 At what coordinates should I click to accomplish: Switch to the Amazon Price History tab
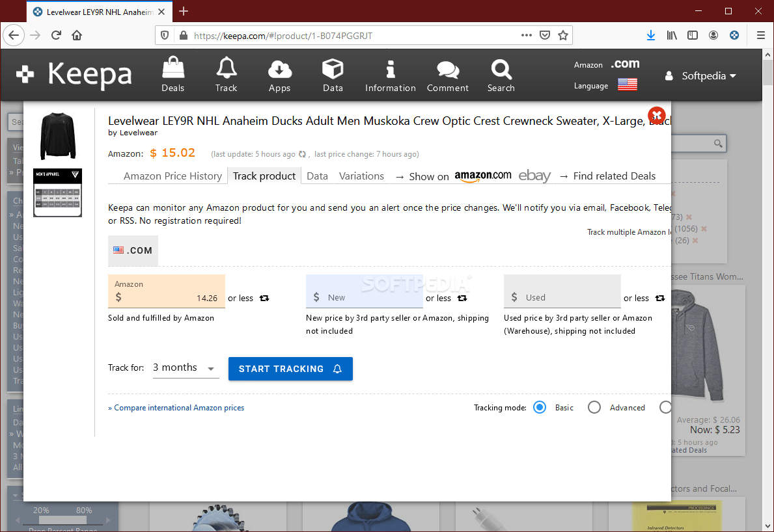point(173,176)
